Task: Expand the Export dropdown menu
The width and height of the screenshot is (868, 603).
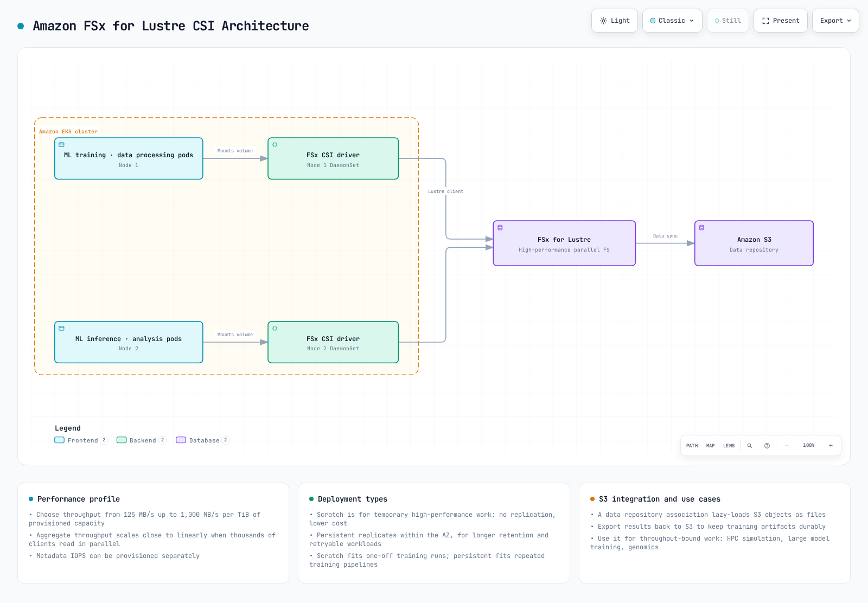Action: pyautogui.click(x=835, y=21)
